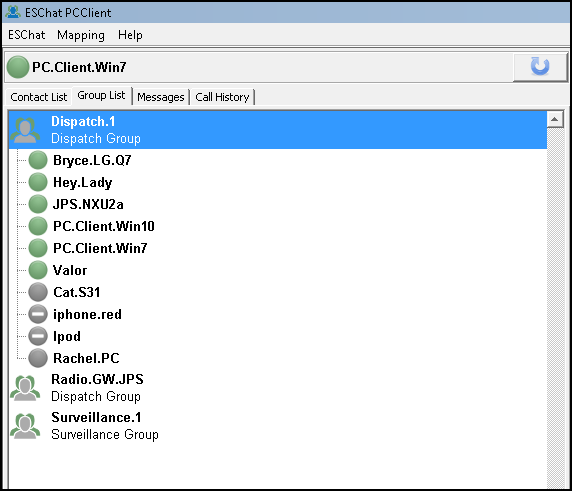Screen dimensions: 572x491
Task: Switch to the Messages tab
Action: tap(161, 97)
